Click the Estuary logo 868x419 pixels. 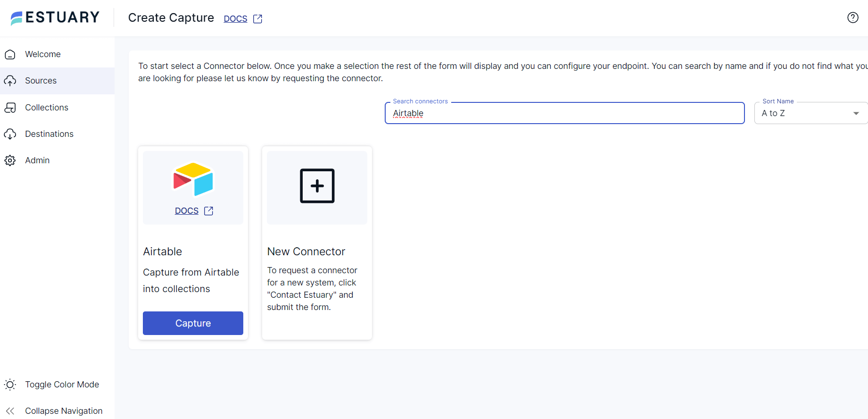55,17
